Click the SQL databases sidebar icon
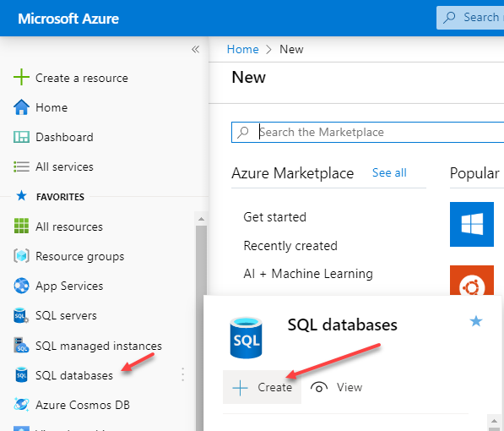 21,374
